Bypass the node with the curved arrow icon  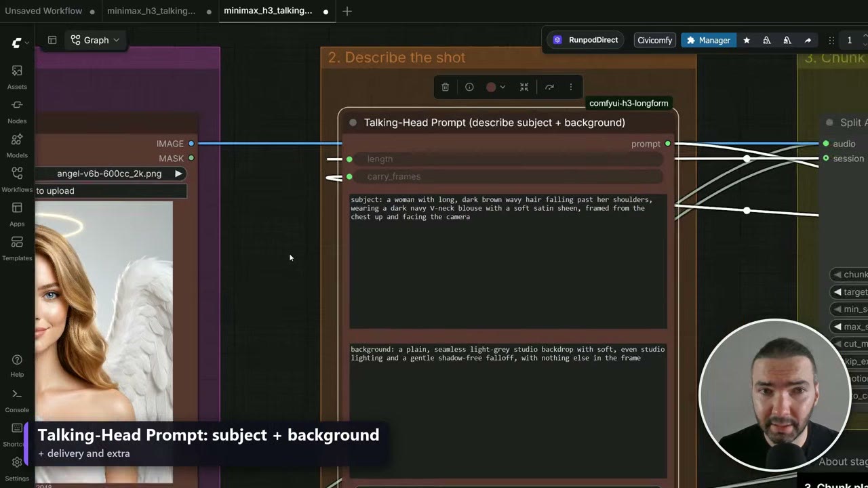pos(549,87)
